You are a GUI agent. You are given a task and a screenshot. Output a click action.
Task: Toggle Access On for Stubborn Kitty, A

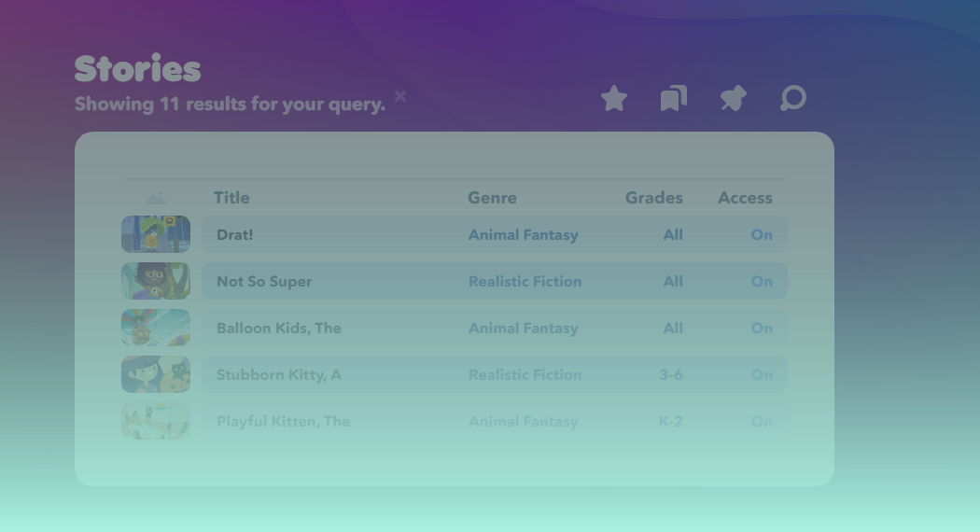point(762,374)
